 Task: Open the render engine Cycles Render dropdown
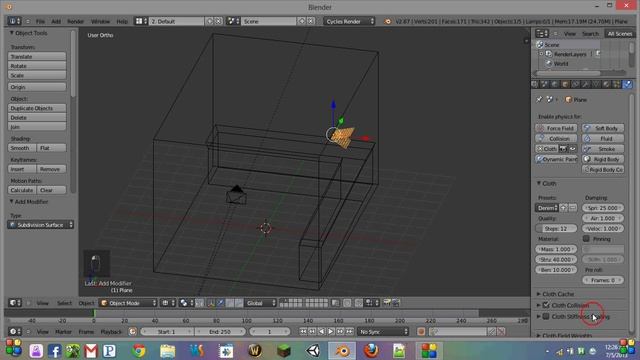[x=349, y=21]
